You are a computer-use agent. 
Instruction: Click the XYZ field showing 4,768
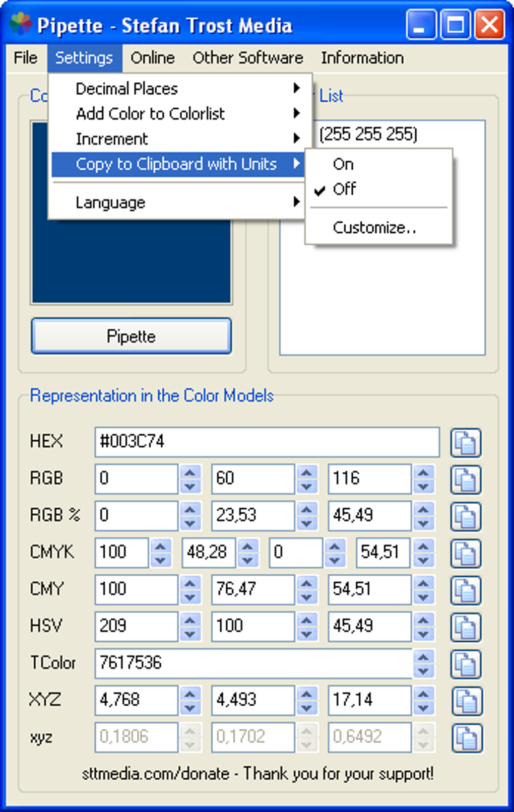tap(137, 700)
